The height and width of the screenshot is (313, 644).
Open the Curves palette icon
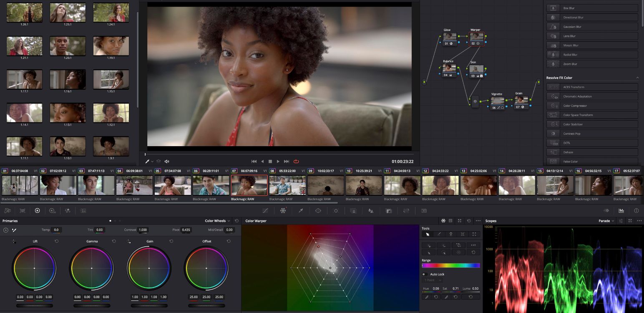(x=265, y=211)
